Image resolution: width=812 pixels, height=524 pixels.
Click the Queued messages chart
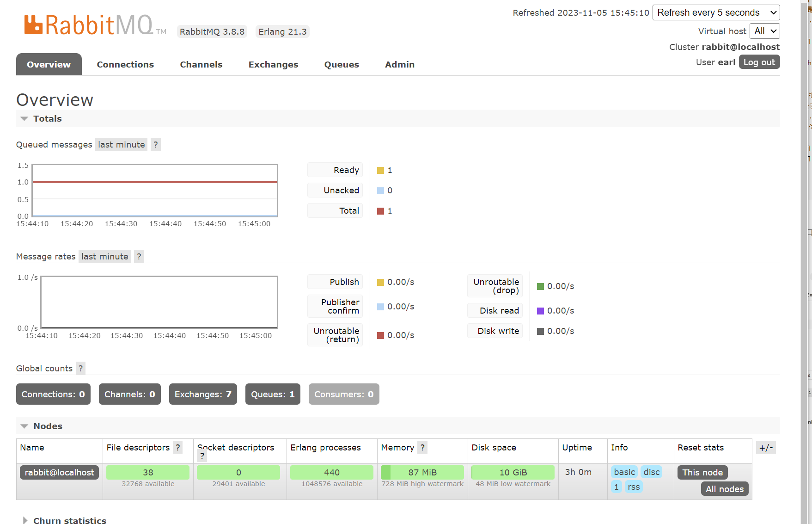155,190
